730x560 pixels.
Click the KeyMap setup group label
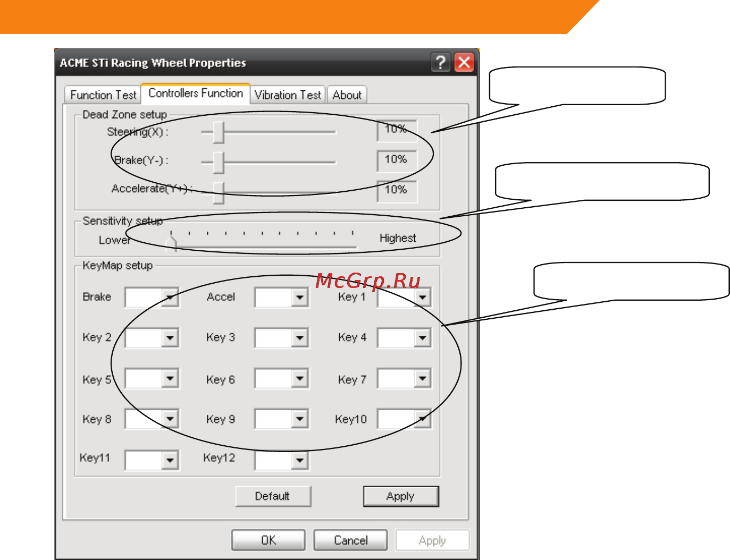118,266
